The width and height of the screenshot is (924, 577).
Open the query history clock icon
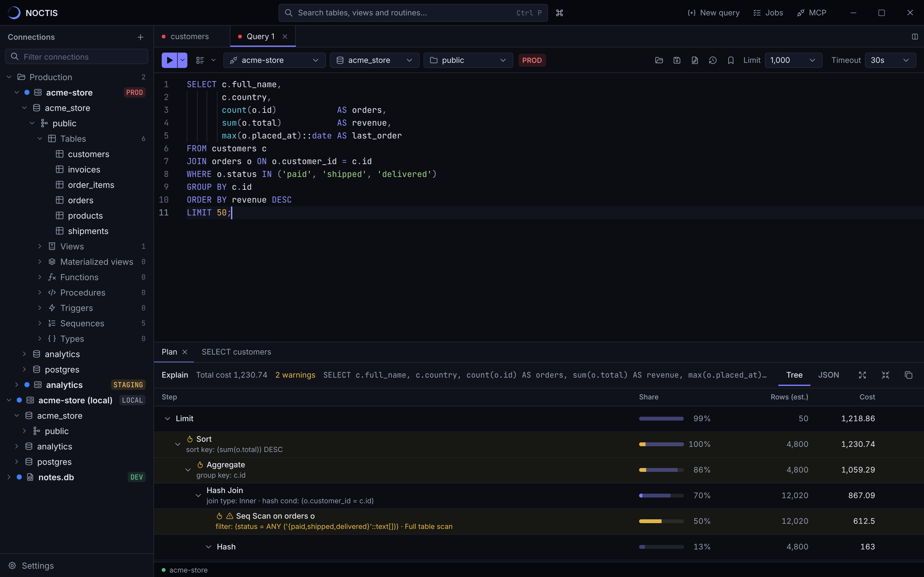(713, 60)
